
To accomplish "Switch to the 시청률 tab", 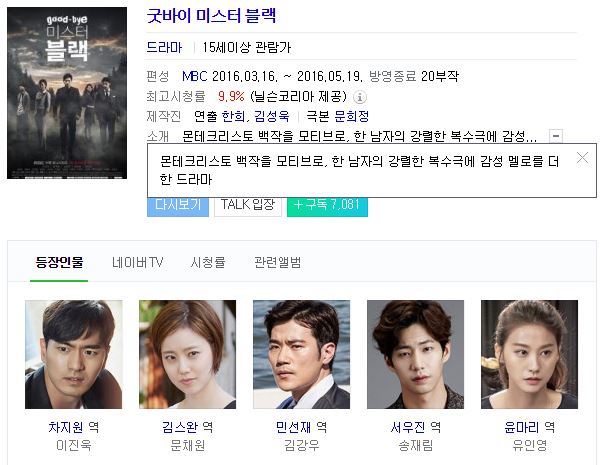I will tap(208, 263).
